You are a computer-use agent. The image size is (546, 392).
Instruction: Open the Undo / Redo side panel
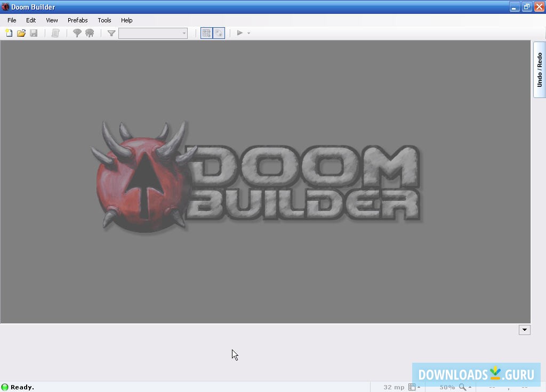[x=539, y=69]
